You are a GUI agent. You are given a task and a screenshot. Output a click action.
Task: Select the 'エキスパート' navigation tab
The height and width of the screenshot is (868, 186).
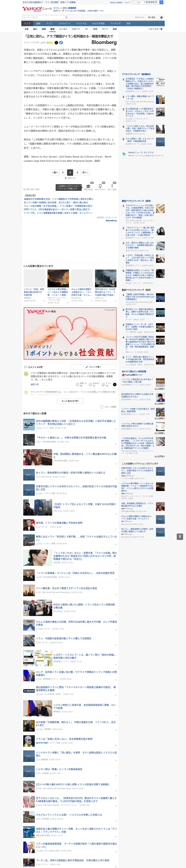[x=64, y=24]
